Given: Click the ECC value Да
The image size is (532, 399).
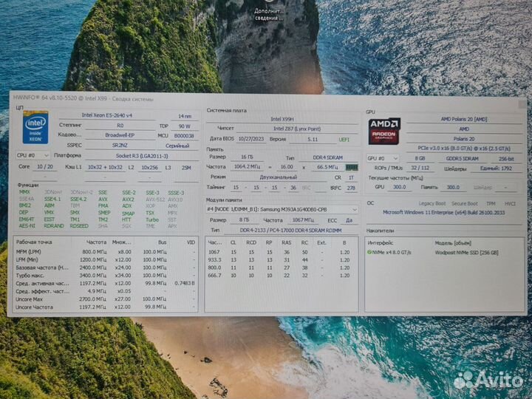Looking at the screenshot, I should (x=349, y=220).
